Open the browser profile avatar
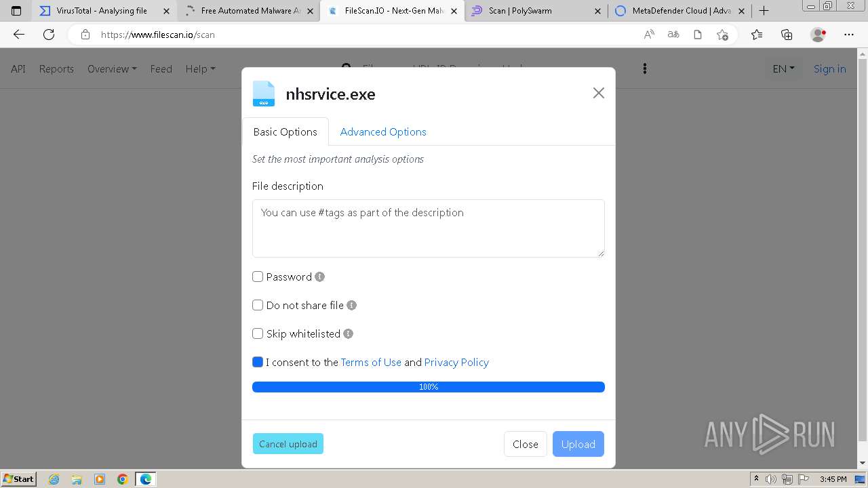The height and width of the screenshot is (488, 868). [x=818, y=35]
